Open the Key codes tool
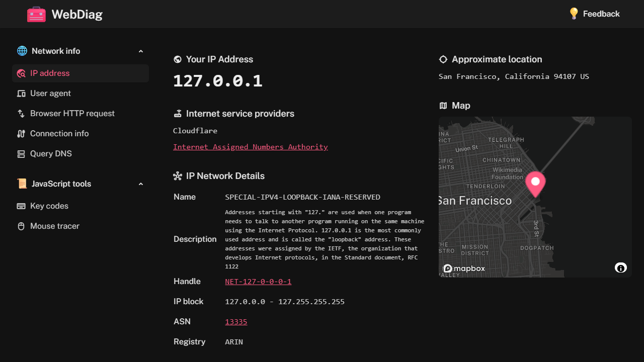 click(x=80, y=206)
